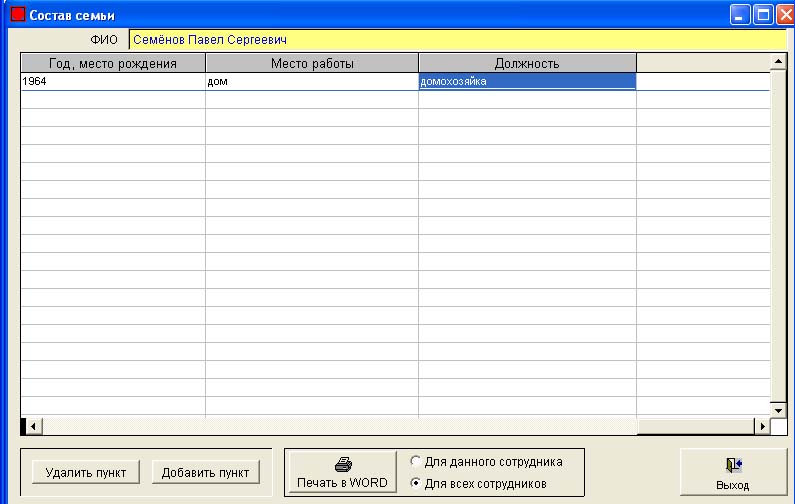Click the Выход button label
Viewport: 795px width, 504px height.
pyautogui.click(x=733, y=485)
